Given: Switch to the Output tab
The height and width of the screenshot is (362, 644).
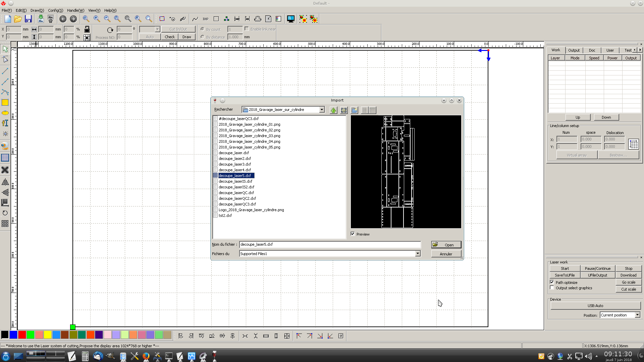Looking at the screenshot, I should click(574, 50).
